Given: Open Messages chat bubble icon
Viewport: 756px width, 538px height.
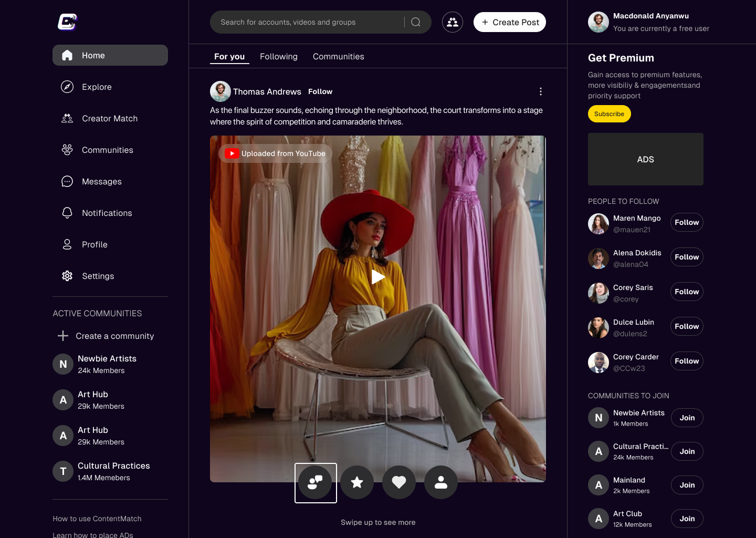Looking at the screenshot, I should (67, 181).
